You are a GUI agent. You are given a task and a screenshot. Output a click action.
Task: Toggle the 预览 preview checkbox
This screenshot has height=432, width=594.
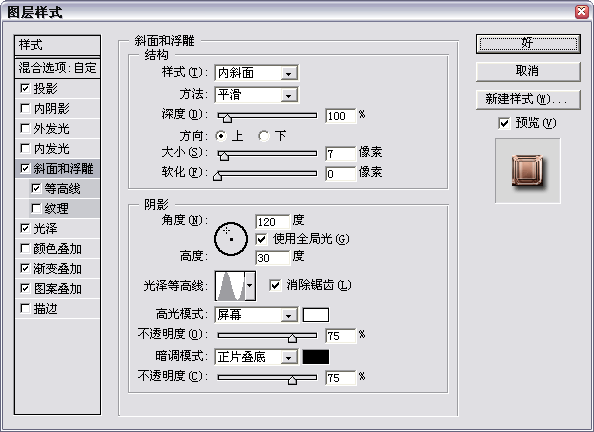(x=504, y=123)
